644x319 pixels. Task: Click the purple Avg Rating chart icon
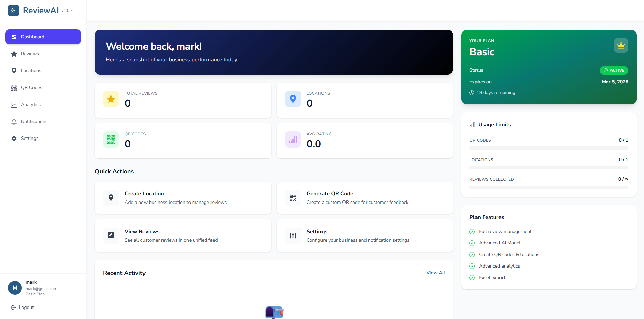tap(293, 140)
